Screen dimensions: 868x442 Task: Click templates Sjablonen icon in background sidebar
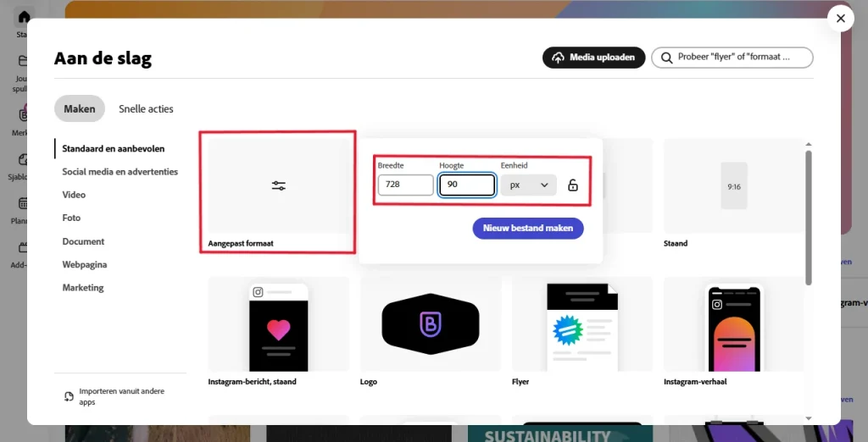click(x=23, y=159)
